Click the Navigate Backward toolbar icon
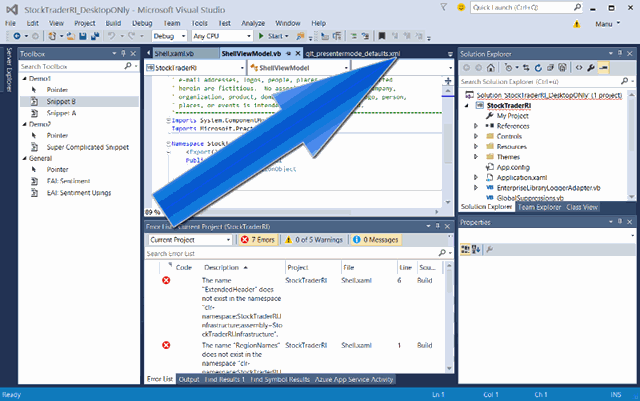The image size is (640, 401). 17,36
